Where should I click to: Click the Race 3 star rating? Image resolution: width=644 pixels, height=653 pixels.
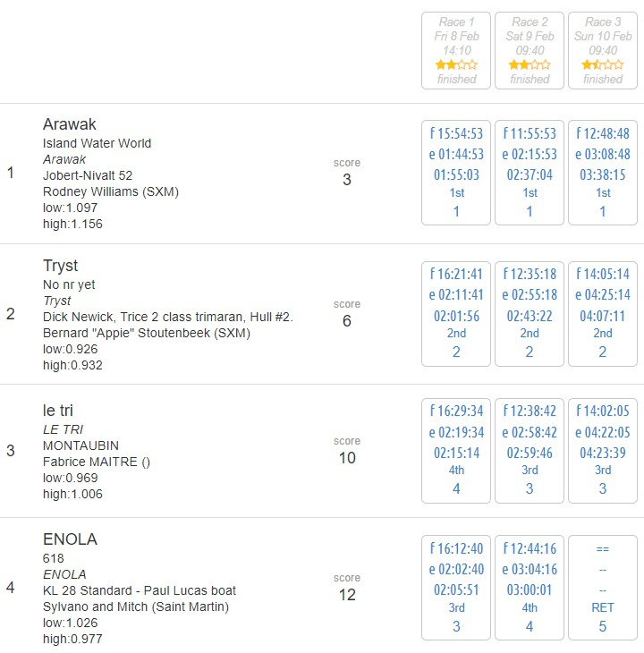[x=602, y=64]
